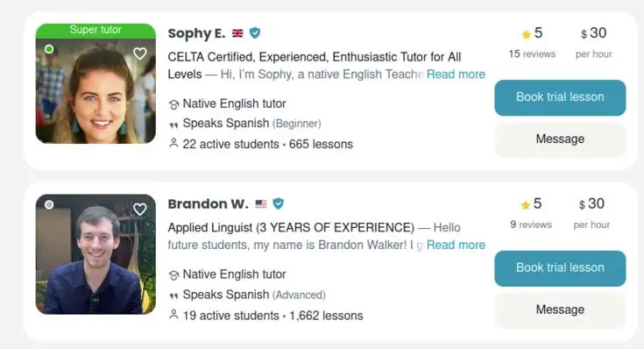
Task: Click Sophy's verified shield badge
Action: tap(255, 33)
